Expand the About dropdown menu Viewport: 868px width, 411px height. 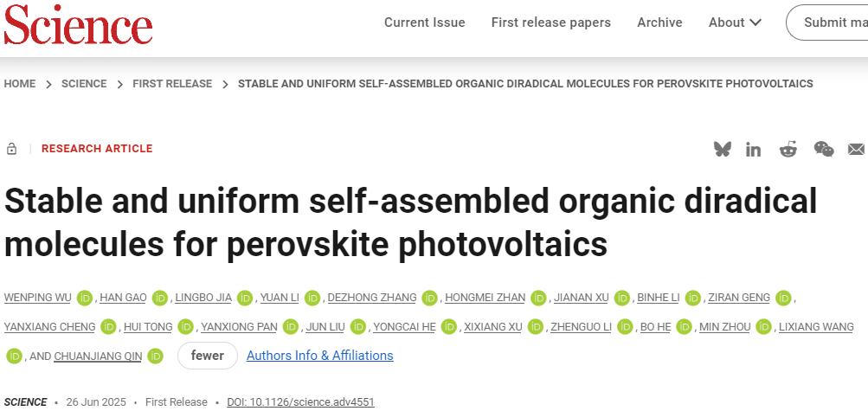pyautogui.click(x=735, y=22)
